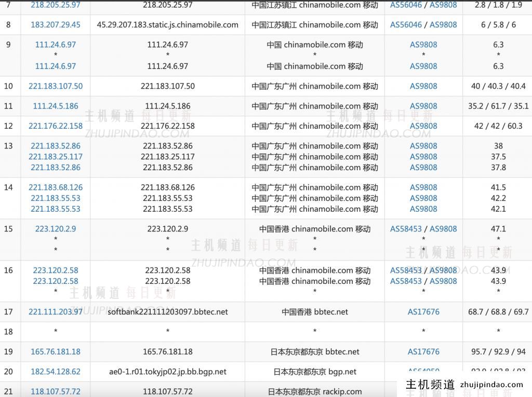
Task: Open AS9808 link in hop 11 row
Action: pos(423,106)
